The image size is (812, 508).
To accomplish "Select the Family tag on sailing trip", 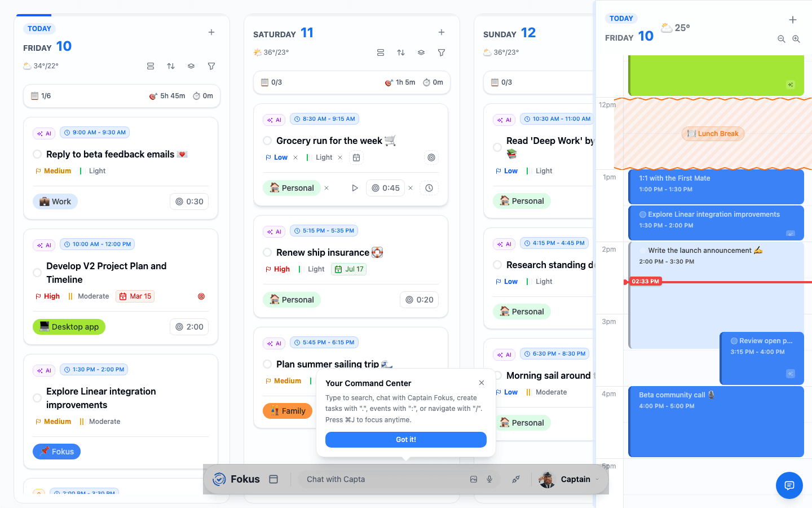I will click(288, 411).
